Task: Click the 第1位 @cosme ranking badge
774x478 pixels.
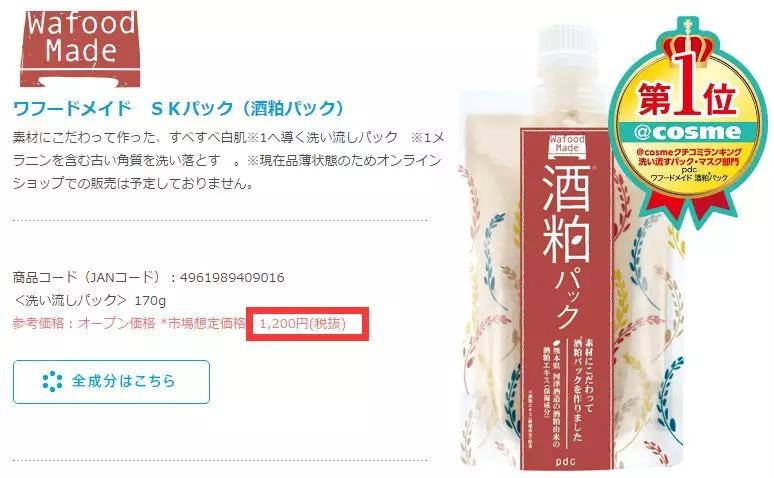Action: tap(688, 120)
